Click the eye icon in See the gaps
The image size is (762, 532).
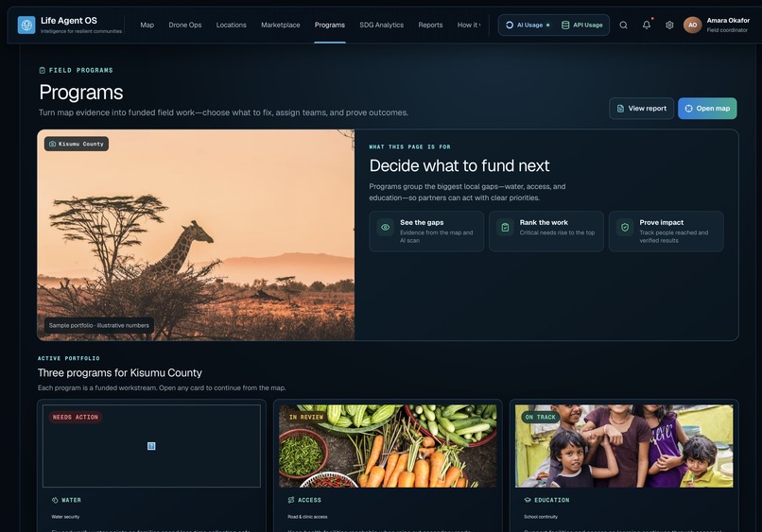click(386, 227)
